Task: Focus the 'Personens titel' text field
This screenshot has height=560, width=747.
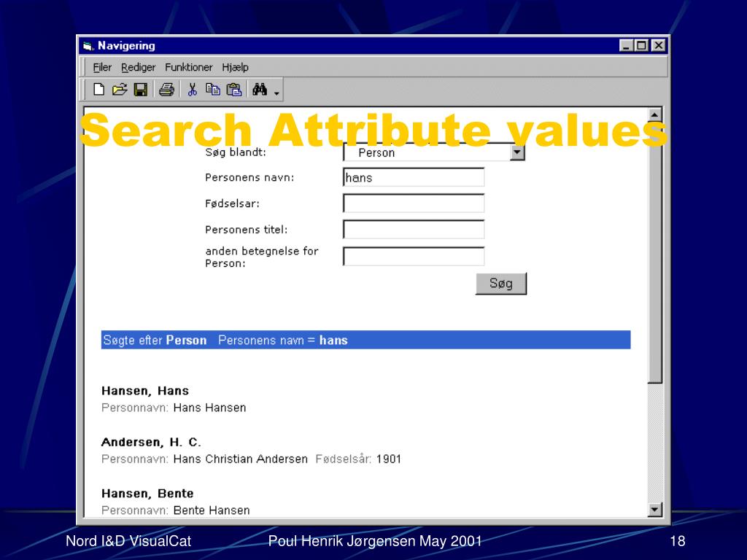Action: pyautogui.click(x=414, y=230)
